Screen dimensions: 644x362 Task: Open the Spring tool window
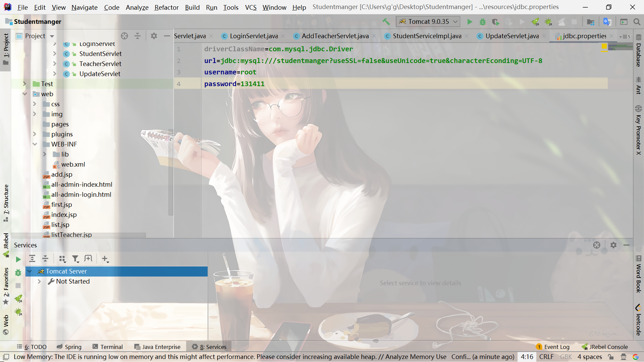[x=69, y=347]
